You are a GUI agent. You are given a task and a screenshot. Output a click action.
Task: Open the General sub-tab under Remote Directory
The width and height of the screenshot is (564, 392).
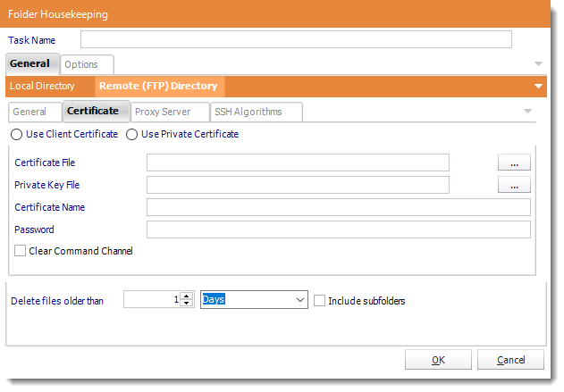tap(35, 113)
